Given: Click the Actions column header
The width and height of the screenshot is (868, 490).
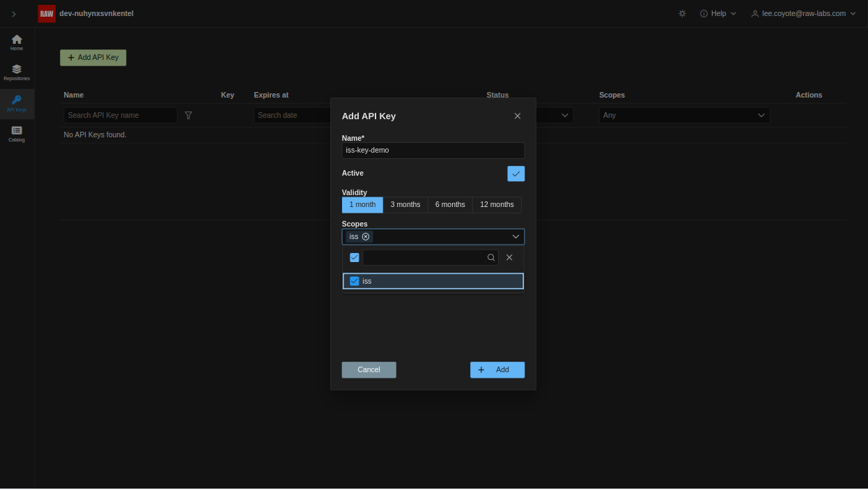Looking at the screenshot, I should point(809,95).
